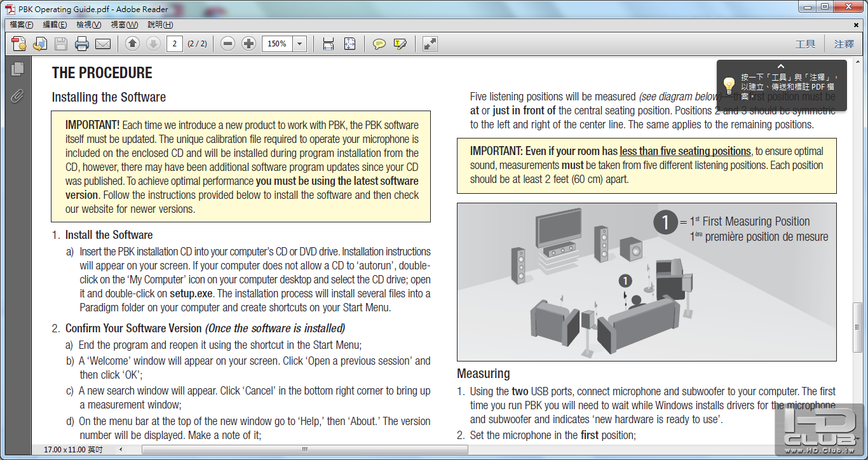Image resolution: width=868 pixels, height=460 pixels.
Task: Open page thumbnails panel in sidebar
Action: (x=17, y=69)
